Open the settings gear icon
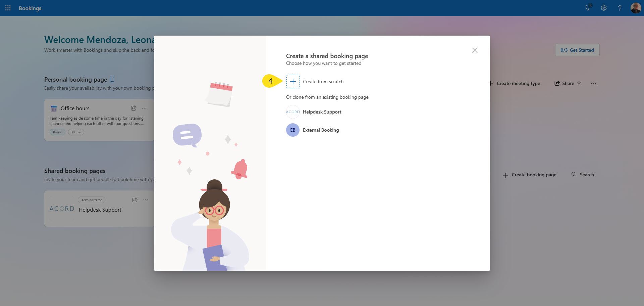Viewport: 644px width, 306px height. pos(604,8)
